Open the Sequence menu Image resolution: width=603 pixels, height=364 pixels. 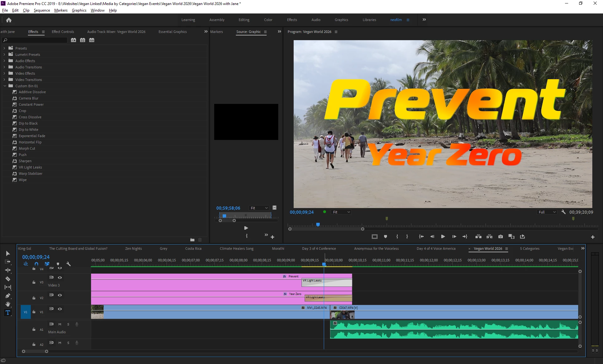coord(42,10)
